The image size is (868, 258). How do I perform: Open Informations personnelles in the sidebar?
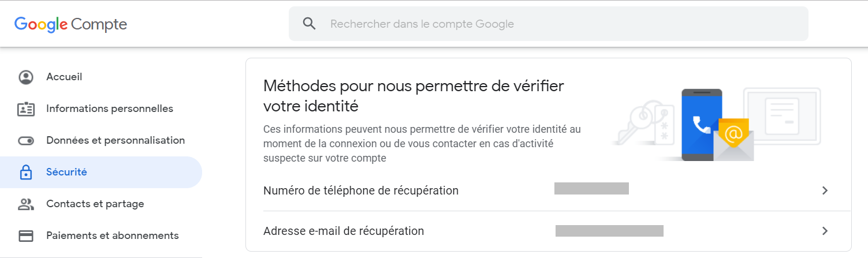click(110, 109)
